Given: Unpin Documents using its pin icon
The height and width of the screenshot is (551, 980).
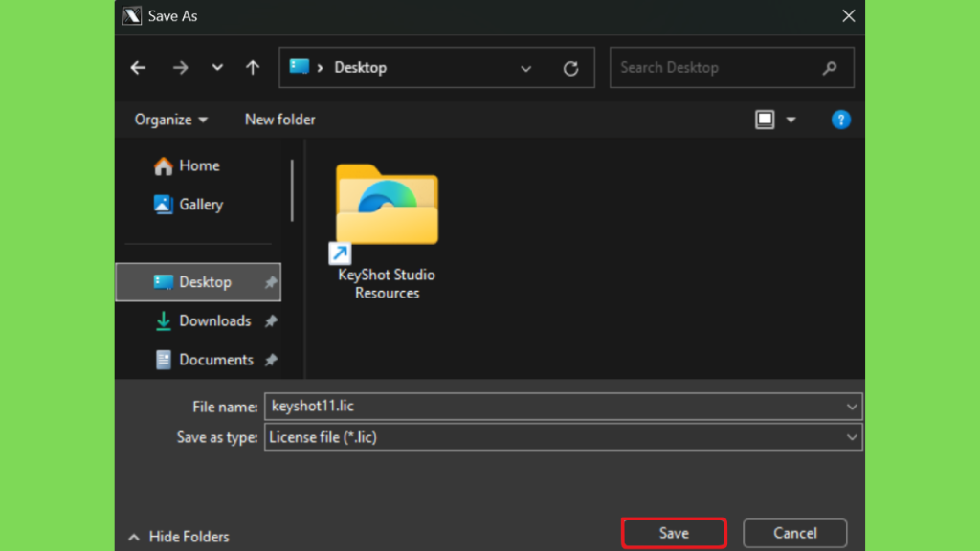Looking at the screenshot, I should click(x=271, y=360).
